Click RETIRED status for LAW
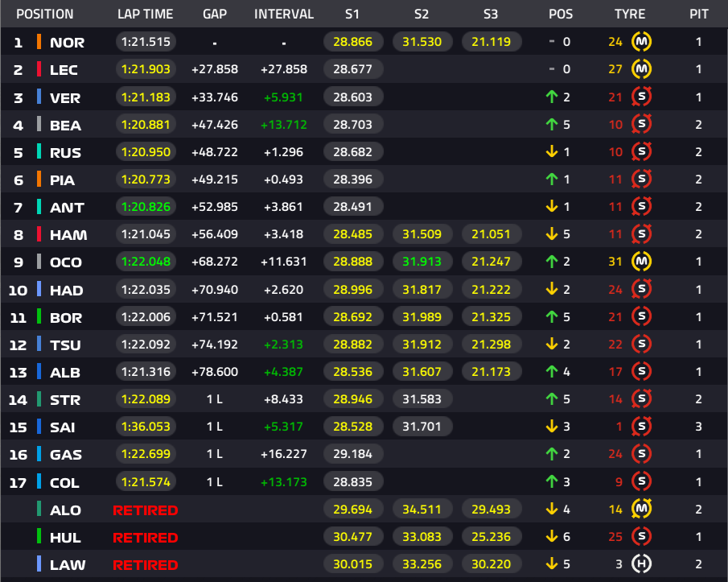 click(x=146, y=565)
